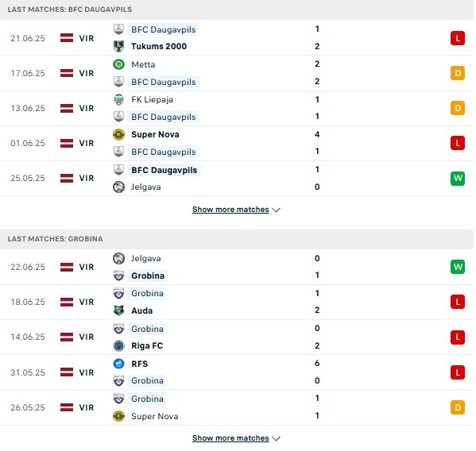Image resolution: width=476 pixels, height=451 pixels.
Task: Click the Jelgava logo in 22.06.25 match
Action: [x=118, y=258]
